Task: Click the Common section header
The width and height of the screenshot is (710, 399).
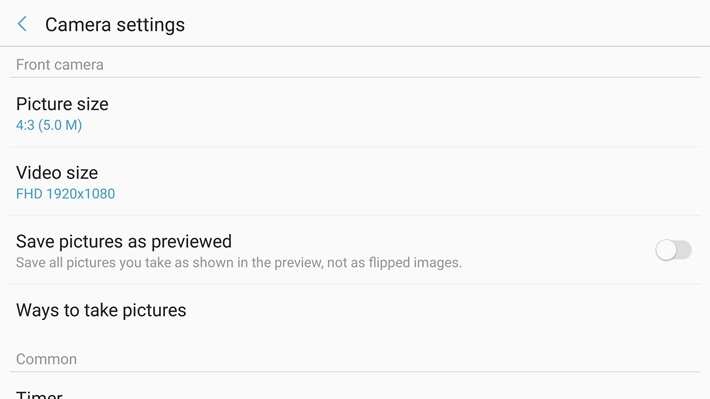Action: pyautogui.click(x=46, y=359)
